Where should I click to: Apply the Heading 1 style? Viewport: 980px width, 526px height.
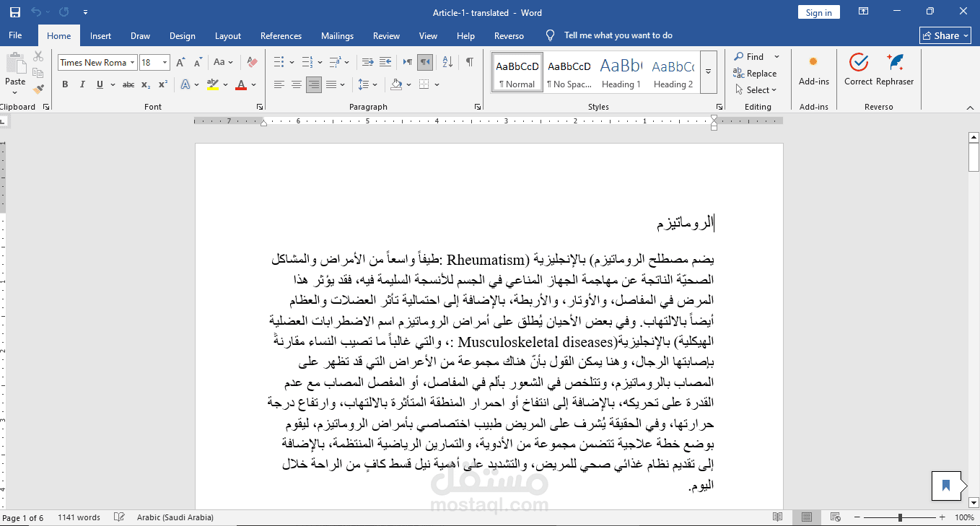pyautogui.click(x=621, y=72)
